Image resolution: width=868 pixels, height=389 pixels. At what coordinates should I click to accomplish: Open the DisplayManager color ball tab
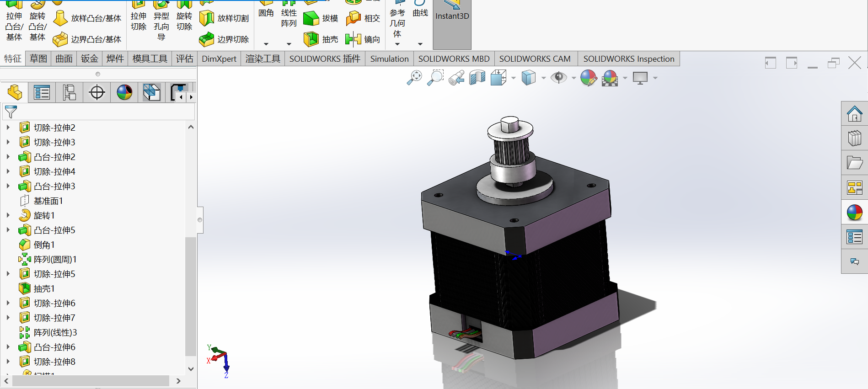coord(124,92)
